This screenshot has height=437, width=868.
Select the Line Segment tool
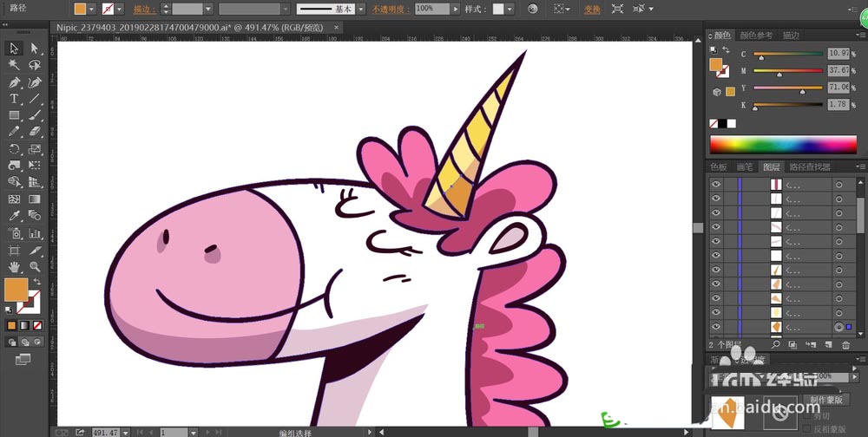tap(35, 99)
